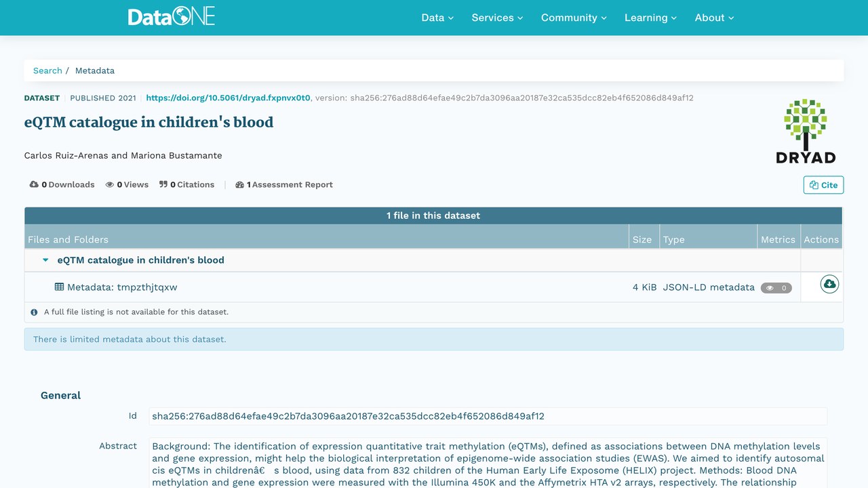Open the Data dropdown menu
Viewport: 868px width, 488px height.
(437, 18)
